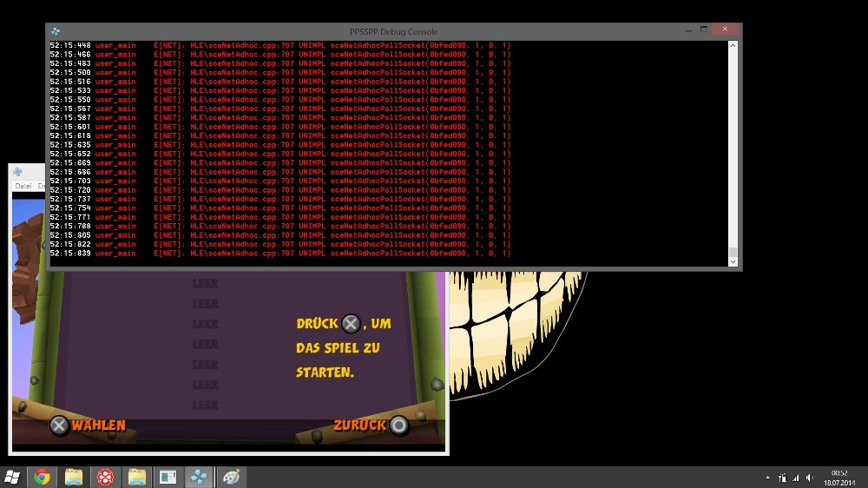The width and height of the screenshot is (868, 488).
Task: Maximize the PPSSPP Debug Console window
Action: 703,30
